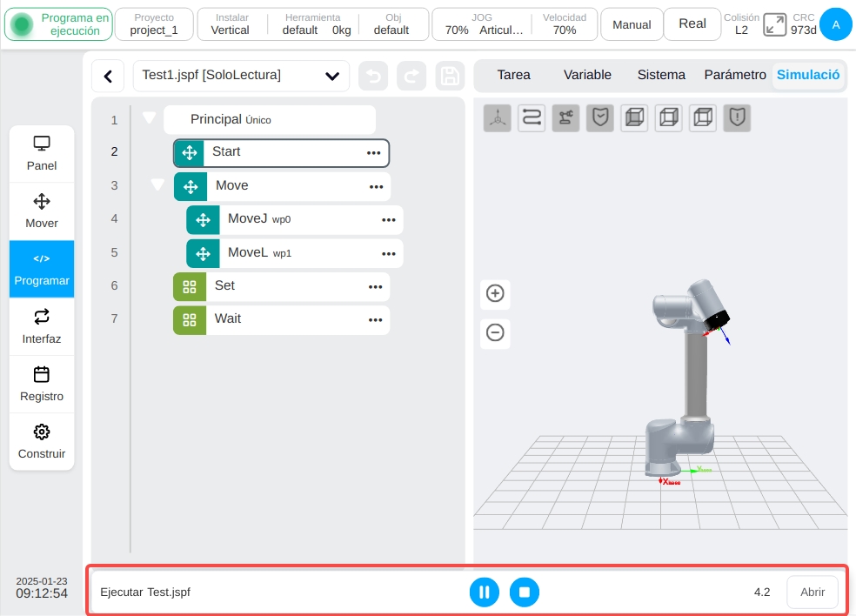
Task: Adjust the Velocidad 70% setting
Action: coord(565,24)
